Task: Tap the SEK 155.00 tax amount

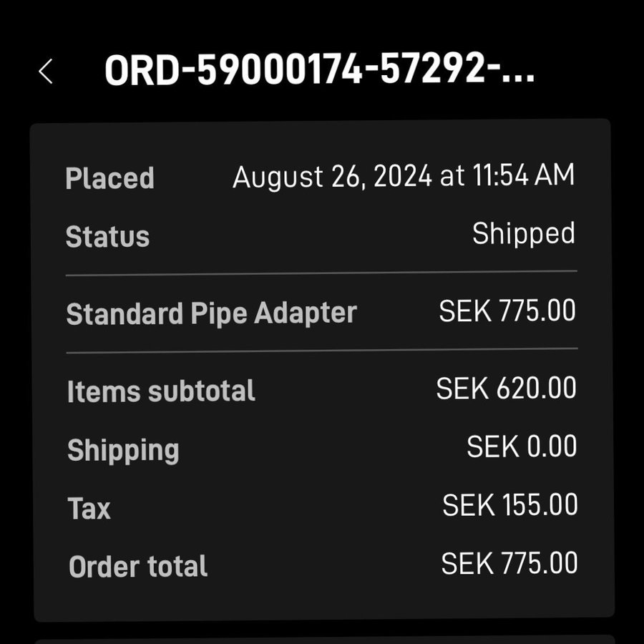Action: (509, 506)
